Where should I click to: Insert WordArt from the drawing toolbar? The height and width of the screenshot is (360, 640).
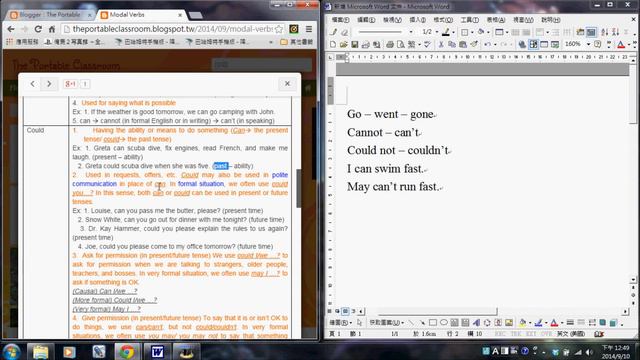(476, 322)
